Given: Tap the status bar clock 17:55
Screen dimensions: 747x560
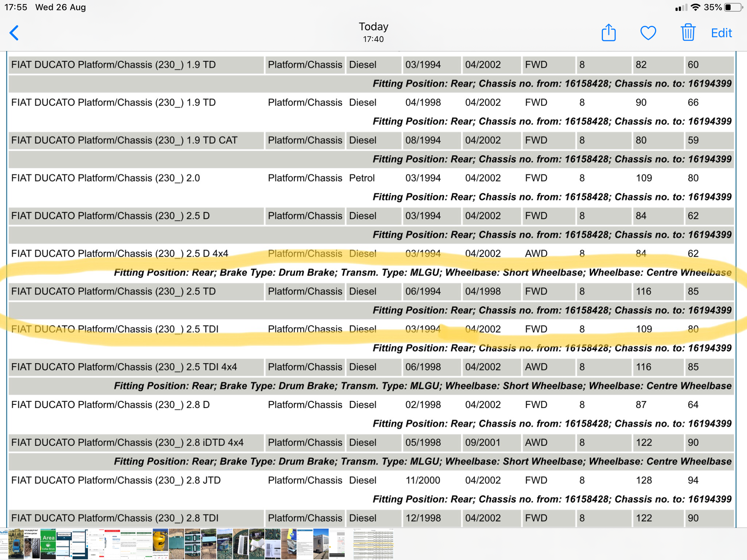Looking at the screenshot, I should coord(16,7).
